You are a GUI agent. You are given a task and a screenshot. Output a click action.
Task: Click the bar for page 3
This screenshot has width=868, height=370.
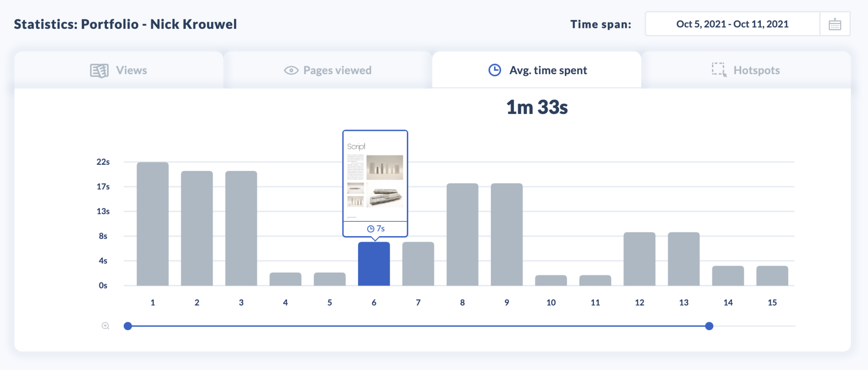pyautogui.click(x=241, y=228)
